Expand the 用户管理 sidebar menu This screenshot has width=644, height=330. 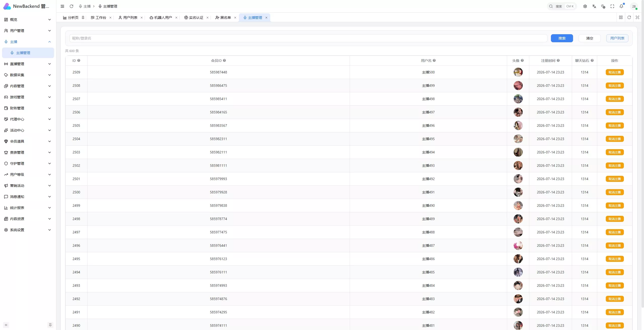pyautogui.click(x=28, y=31)
